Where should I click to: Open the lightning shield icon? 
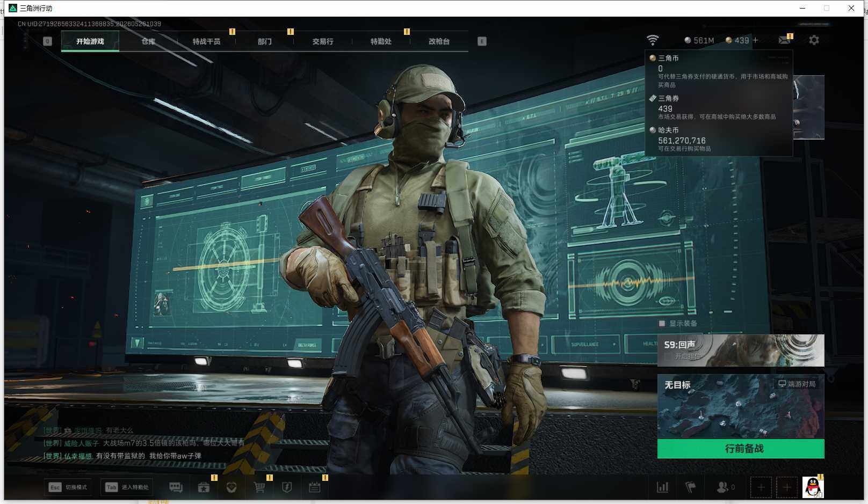(287, 487)
